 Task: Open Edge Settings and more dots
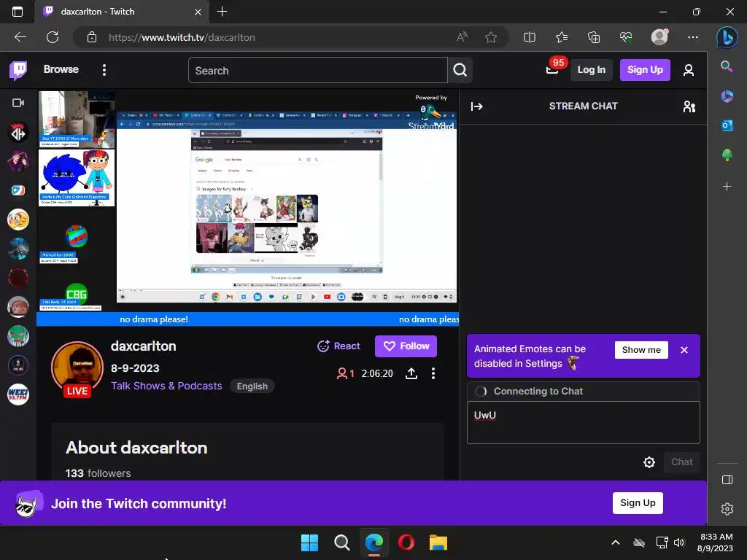click(693, 37)
